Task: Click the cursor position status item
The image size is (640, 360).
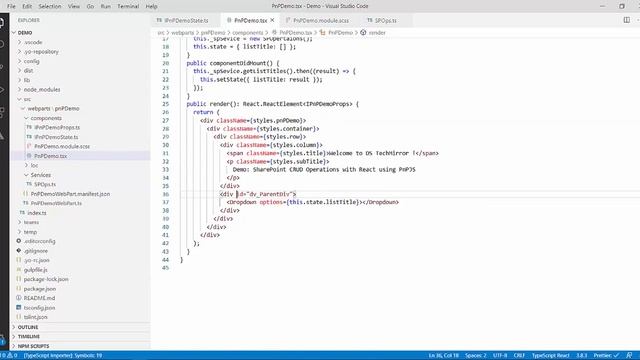Action: (443, 356)
